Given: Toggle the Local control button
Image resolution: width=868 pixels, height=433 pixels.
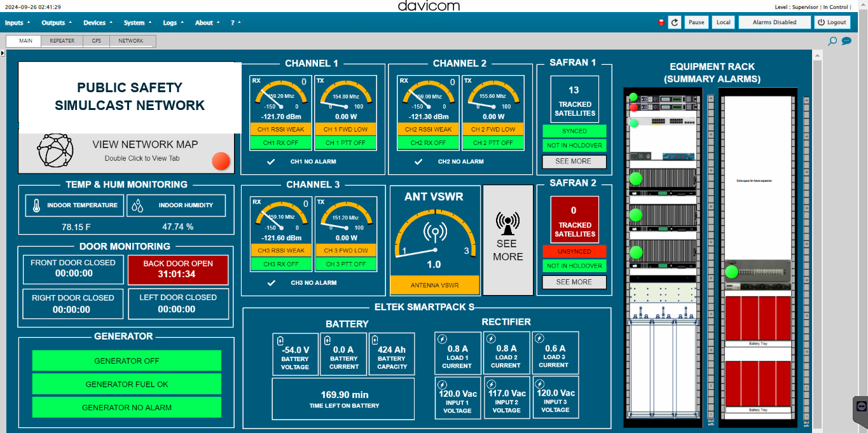Looking at the screenshot, I should (x=724, y=22).
